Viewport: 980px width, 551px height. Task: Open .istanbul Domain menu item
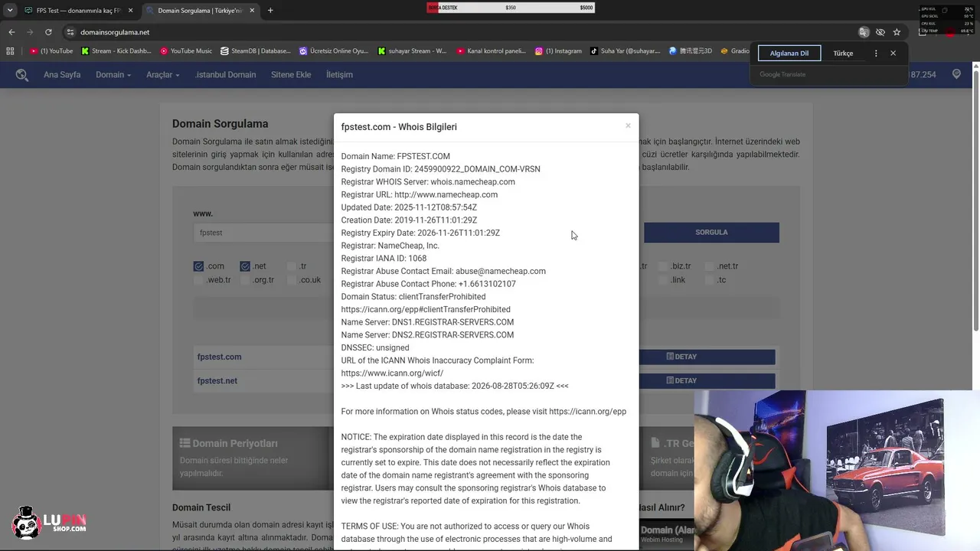point(225,74)
